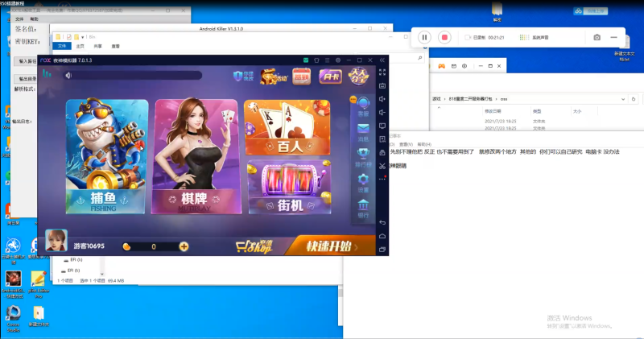Click the shirt theme icon in Nox title bar
Viewport: 644px width, 339px height.
pyautogui.click(x=316, y=60)
